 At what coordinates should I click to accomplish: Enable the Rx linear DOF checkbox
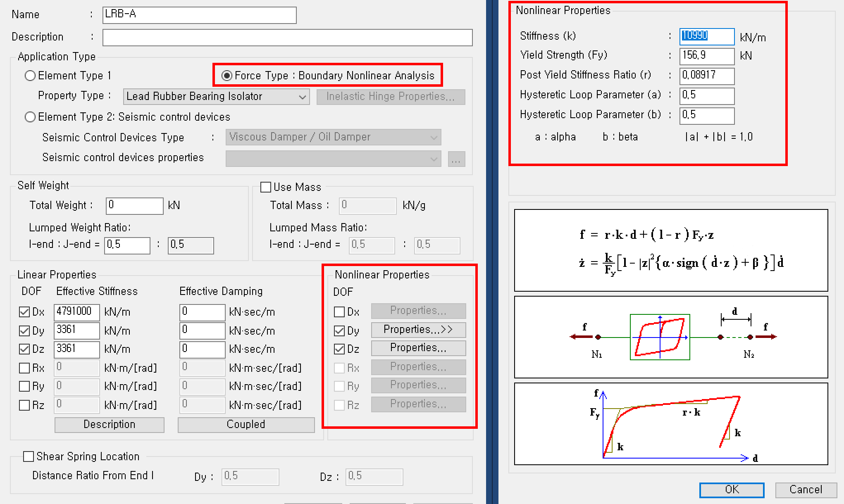[24, 368]
